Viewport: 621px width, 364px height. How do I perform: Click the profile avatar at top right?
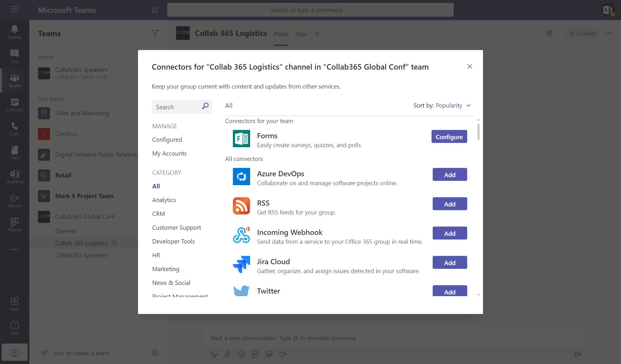(x=608, y=10)
